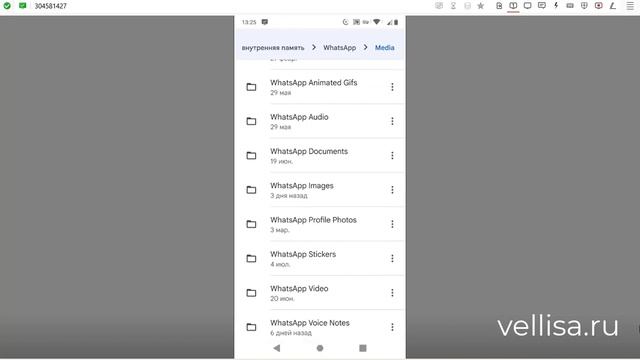
Task: Click chevron between WhatsApp and Media
Action: 366,47
